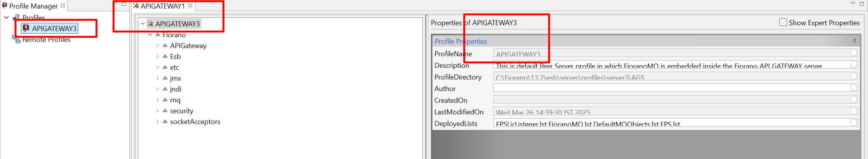
Task: Select the Fiorano tree label
Action: pos(174,35)
